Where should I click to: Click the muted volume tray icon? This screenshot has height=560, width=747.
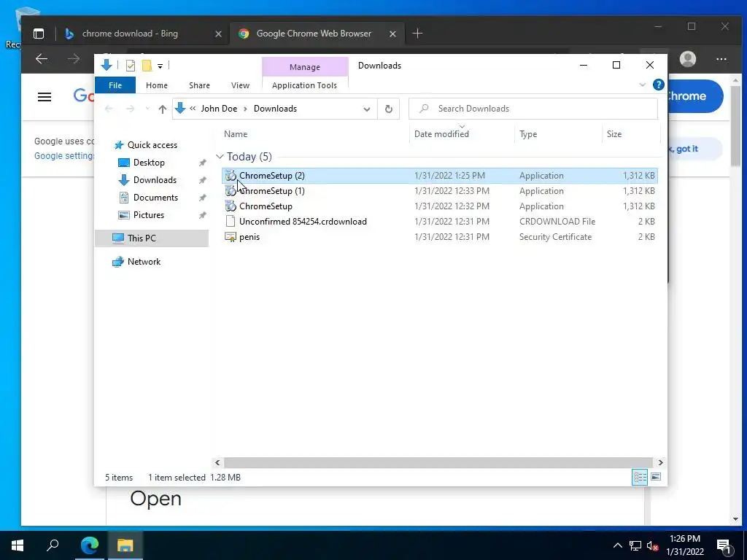click(653, 545)
